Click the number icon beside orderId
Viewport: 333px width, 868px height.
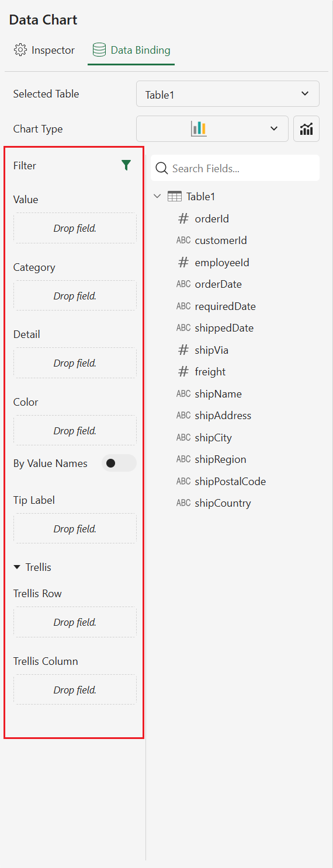(x=183, y=219)
